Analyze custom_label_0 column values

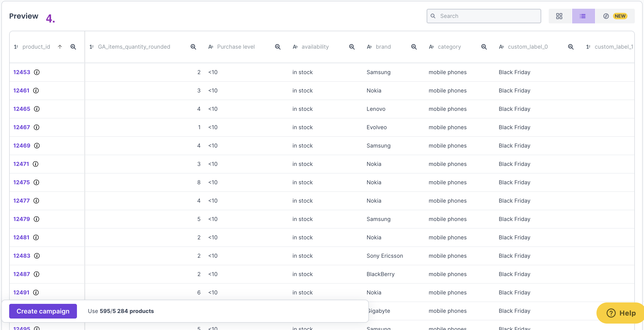(571, 47)
